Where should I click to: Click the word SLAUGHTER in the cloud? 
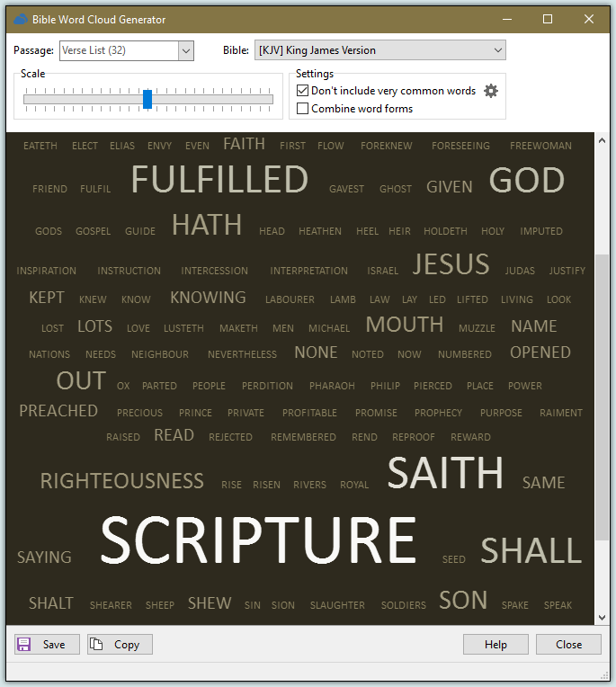click(337, 605)
